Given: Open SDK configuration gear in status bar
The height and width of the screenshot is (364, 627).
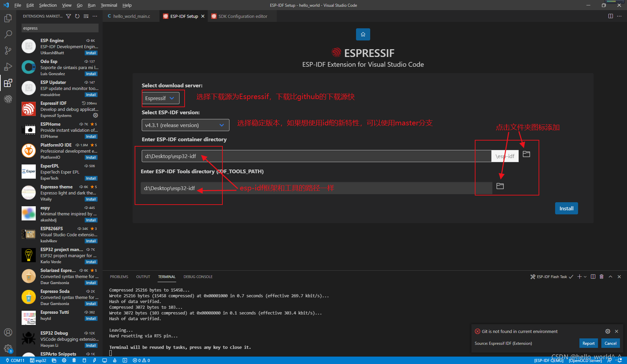Looking at the screenshot, I should tap(64, 360).
